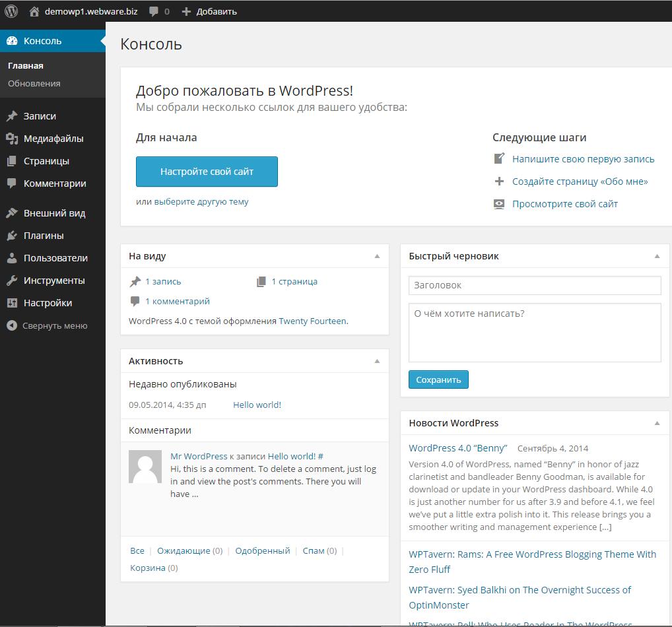672x627 pixels.
Task: Open Корзина (0) comments filter
Action: 154,568
